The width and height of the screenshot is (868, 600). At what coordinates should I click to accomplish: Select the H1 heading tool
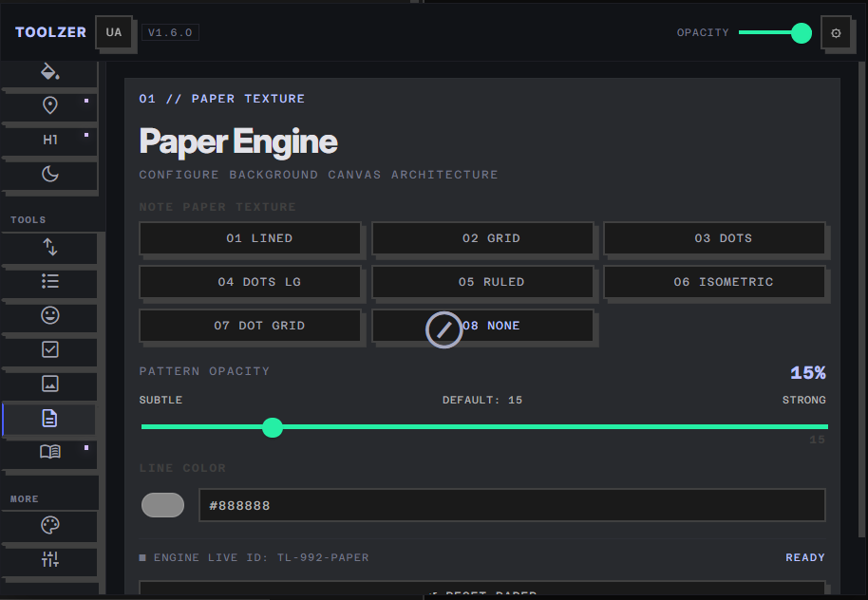click(49, 141)
